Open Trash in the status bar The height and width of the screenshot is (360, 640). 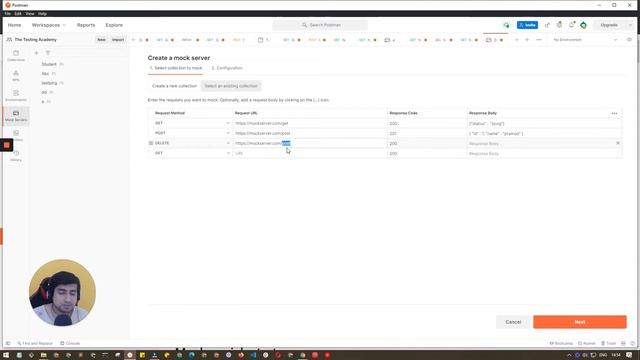pyautogui.click(x=608, y=343)
